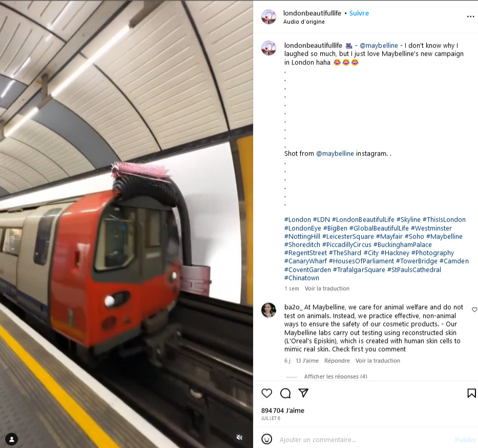Open comments via speech bubble icon

[x=285, y=393]
